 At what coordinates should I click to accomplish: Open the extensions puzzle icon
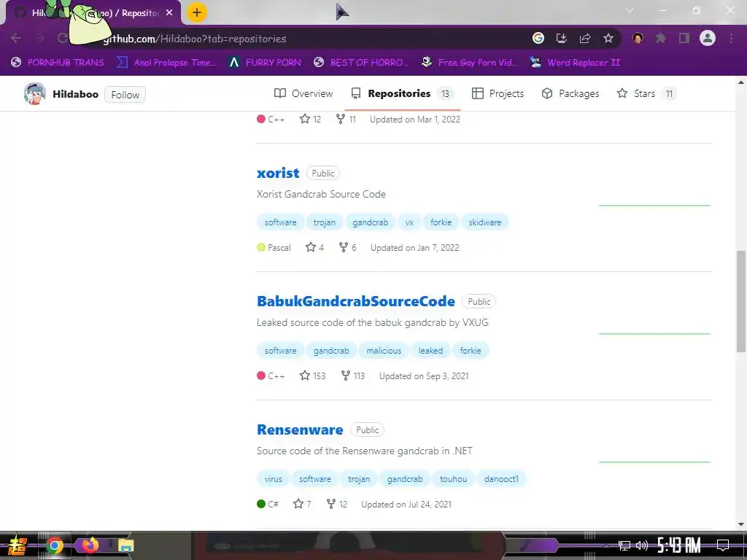tap(661, 38)
